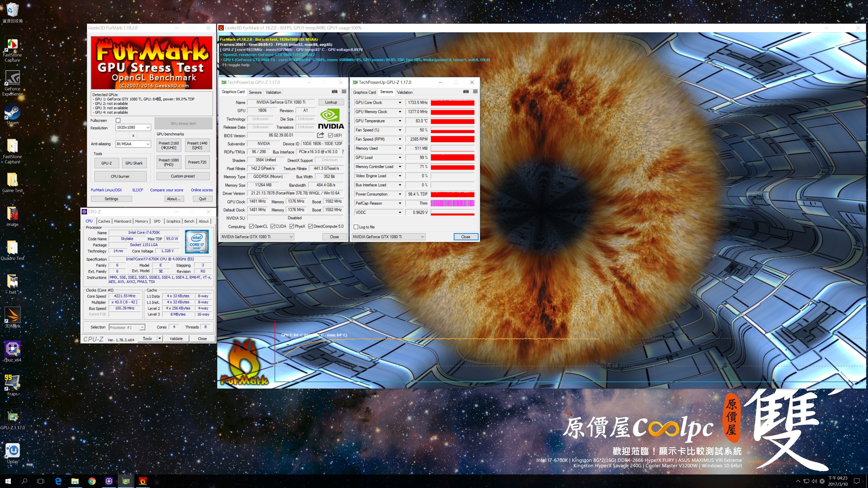
Task: Open the Quadro Test folder icon
Action: tap(12, 251)
